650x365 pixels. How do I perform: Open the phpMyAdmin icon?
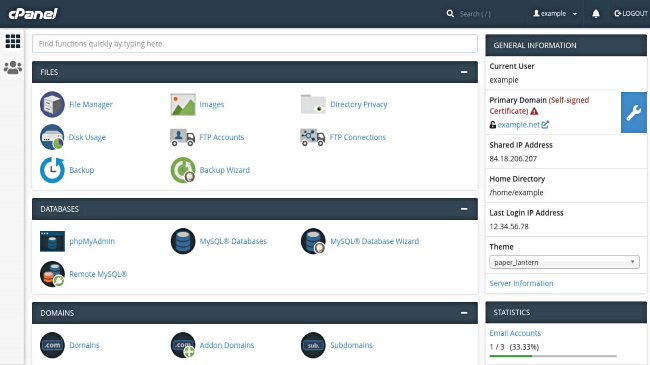(x=52, y=241)
